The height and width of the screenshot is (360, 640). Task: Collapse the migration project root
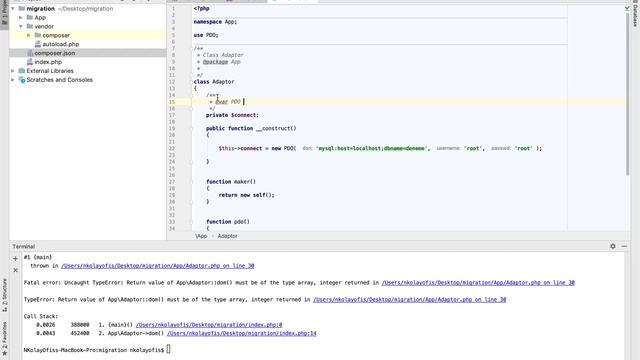[13, 9]
